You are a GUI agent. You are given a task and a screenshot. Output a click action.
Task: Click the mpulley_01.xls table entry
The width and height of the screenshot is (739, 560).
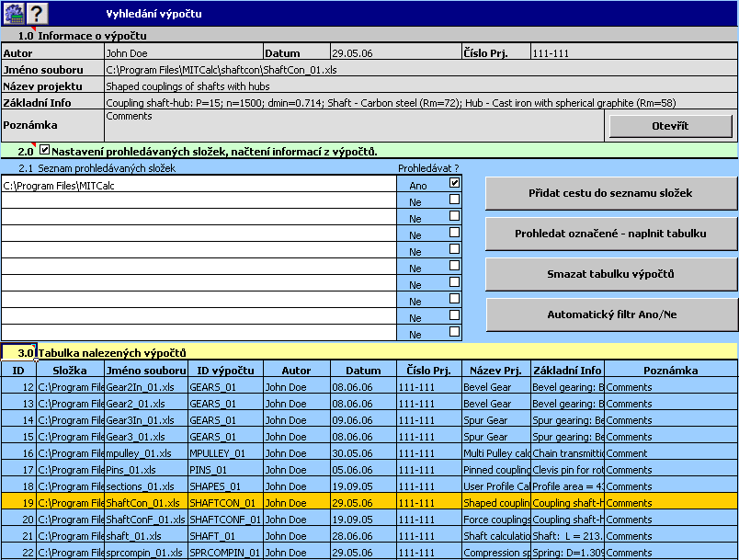(144, 453)
